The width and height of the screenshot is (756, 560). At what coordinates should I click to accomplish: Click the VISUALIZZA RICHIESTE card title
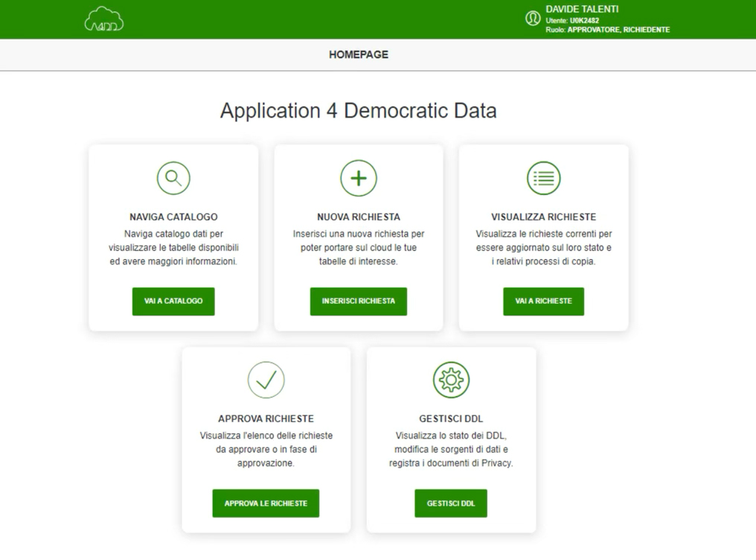[543, 217]
